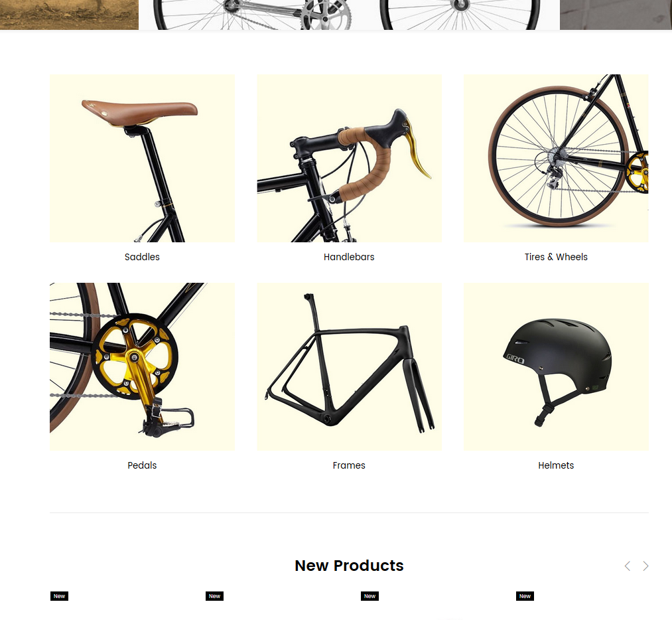Click the Pedals text link

[x=142, y=465]
